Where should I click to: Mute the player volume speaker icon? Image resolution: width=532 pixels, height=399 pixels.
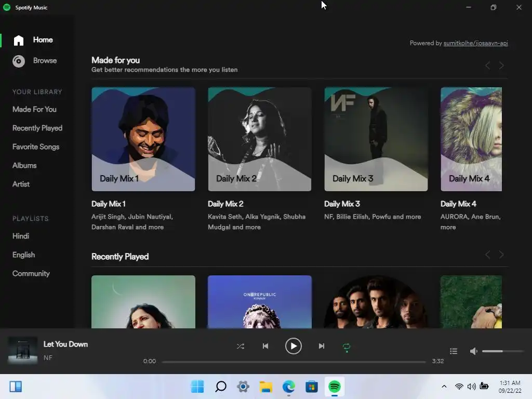click(x=474, y=351)
